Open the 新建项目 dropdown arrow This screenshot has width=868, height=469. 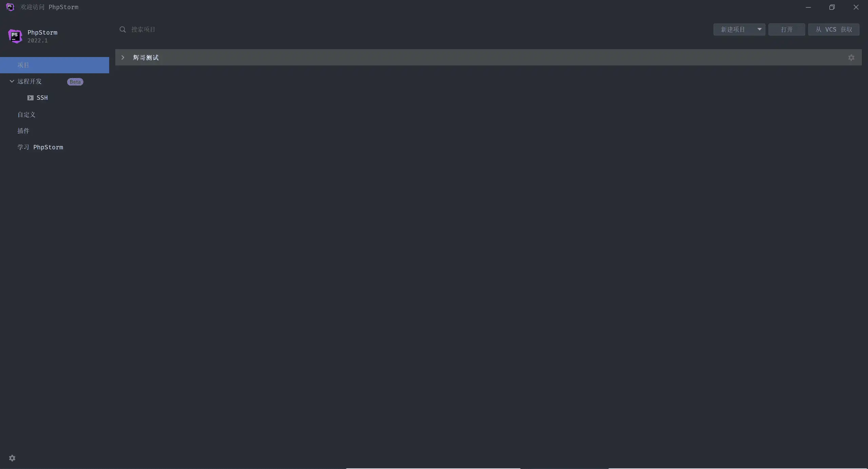coord(759,30)
